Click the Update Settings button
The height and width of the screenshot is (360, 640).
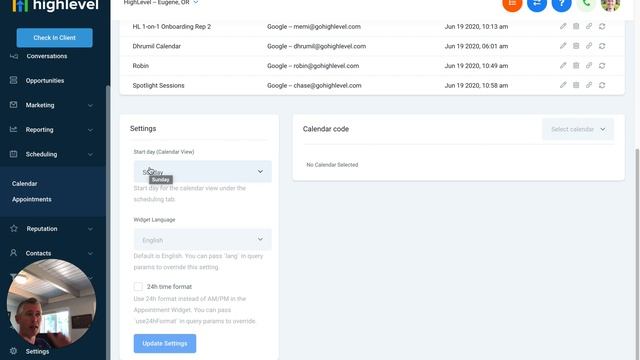coord(165,343)
